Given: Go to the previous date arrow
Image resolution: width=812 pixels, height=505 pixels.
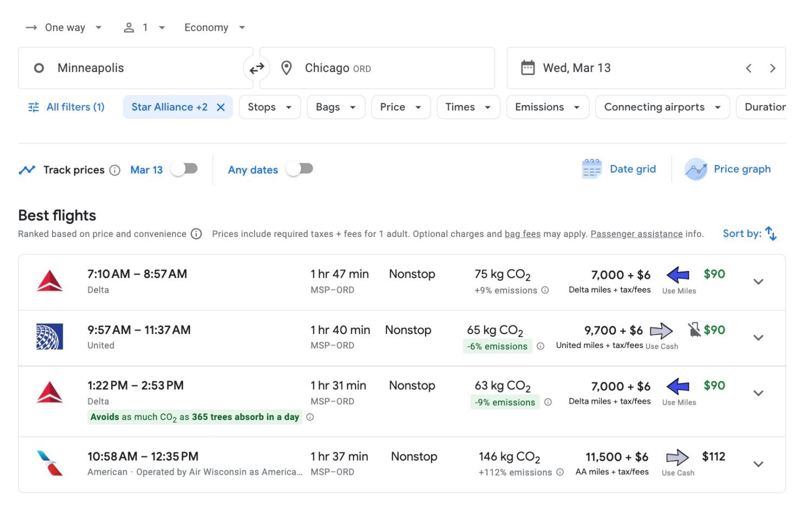Looking at the screenshot, I should tap(749, 68).
